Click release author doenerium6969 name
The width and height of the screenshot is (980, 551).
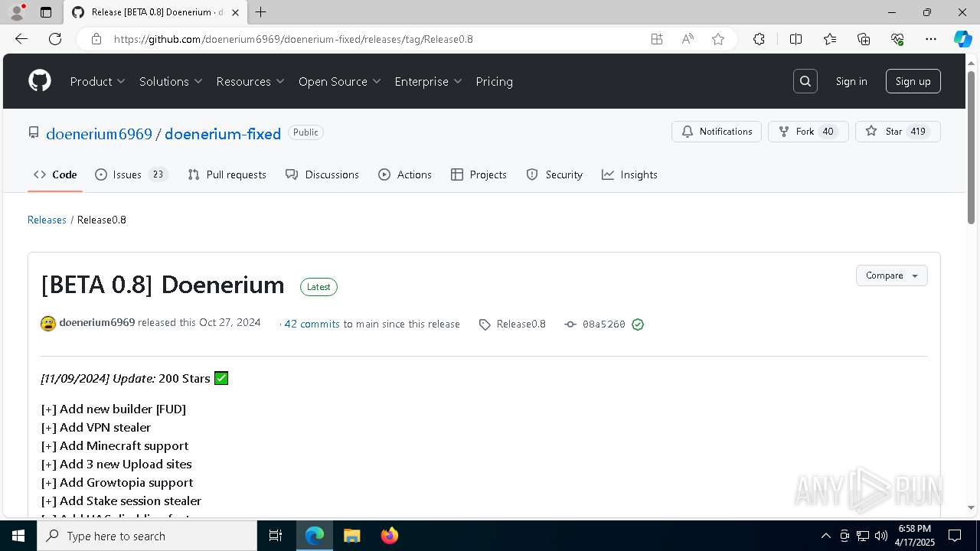[x=97, y=323]
